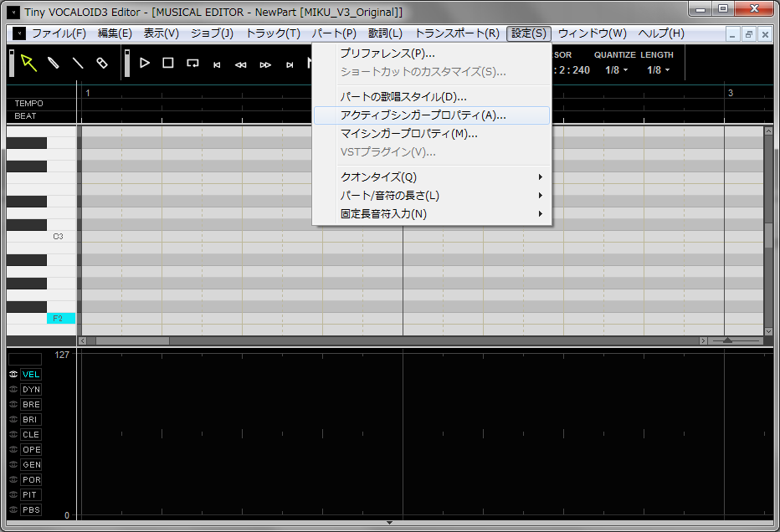Select the BRI control parameter

point(31,419)
